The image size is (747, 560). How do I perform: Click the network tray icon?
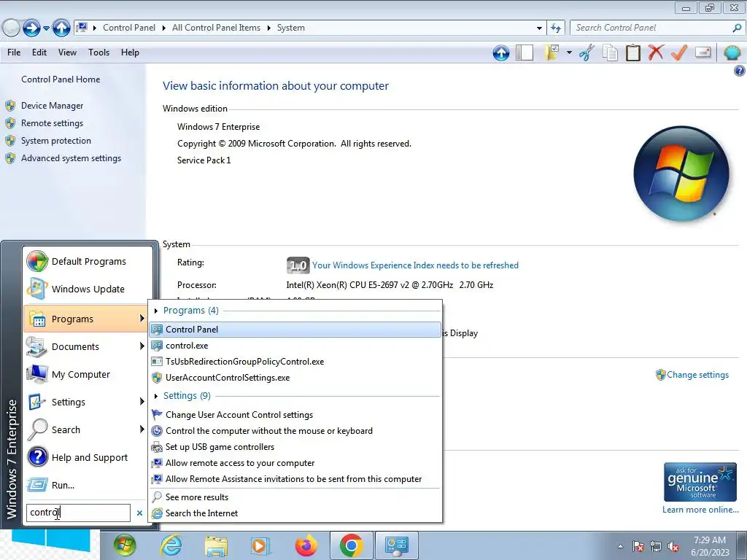(x=656, y=546)
